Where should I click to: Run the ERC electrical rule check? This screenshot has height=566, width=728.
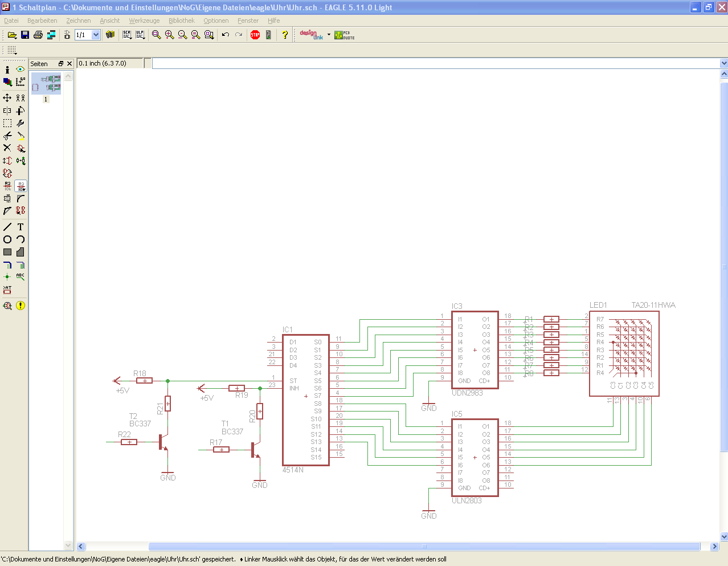pos(7,306)
